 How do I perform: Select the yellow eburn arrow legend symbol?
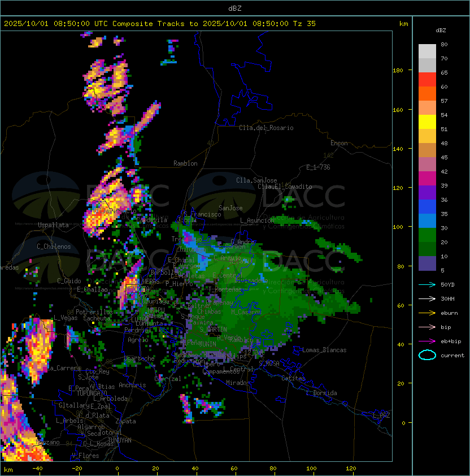click(427, 313)
